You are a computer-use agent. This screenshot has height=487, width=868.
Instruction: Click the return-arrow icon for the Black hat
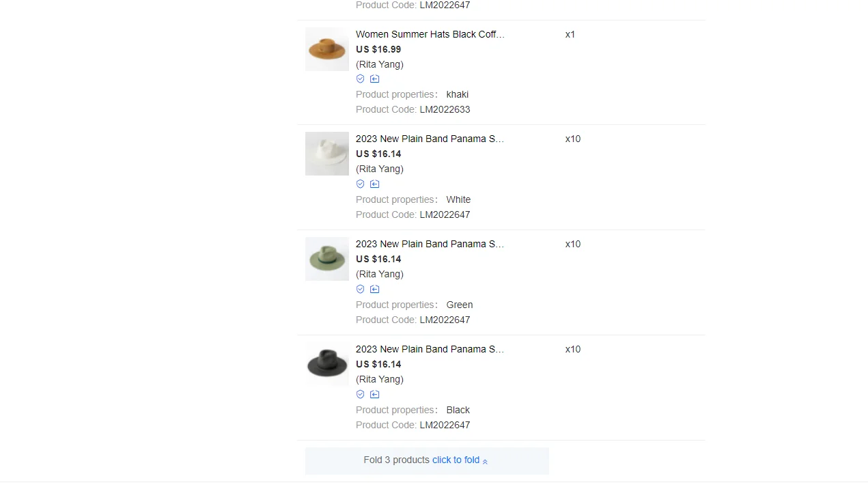[374, 395]
